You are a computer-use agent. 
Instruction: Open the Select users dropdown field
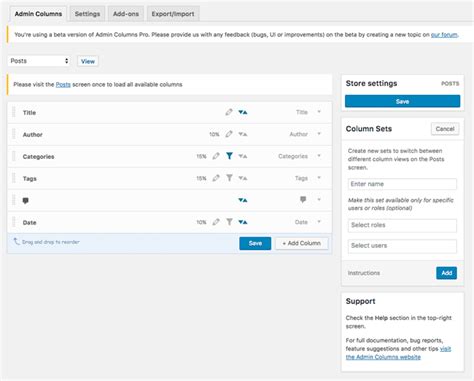coord(402,246)
